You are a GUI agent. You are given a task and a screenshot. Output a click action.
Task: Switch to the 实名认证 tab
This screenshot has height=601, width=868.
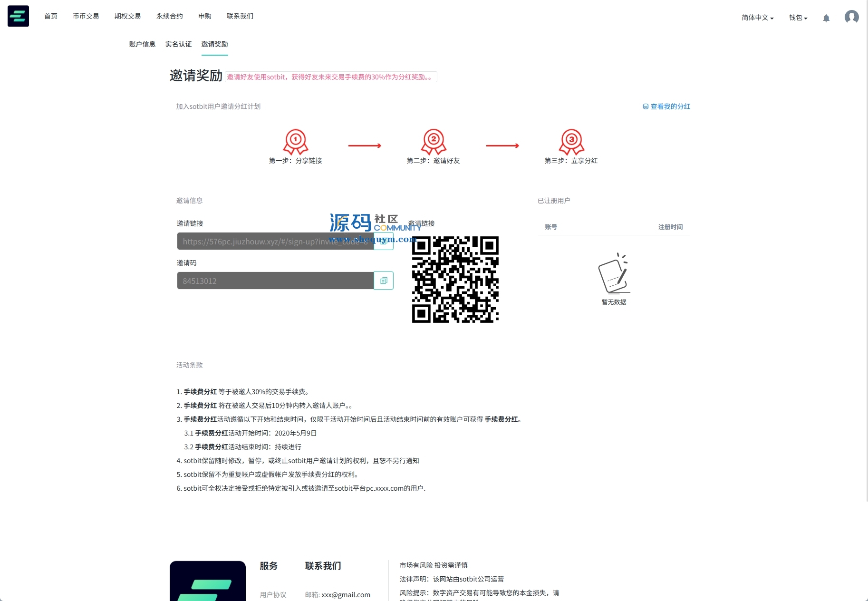[x=178, y=44]
